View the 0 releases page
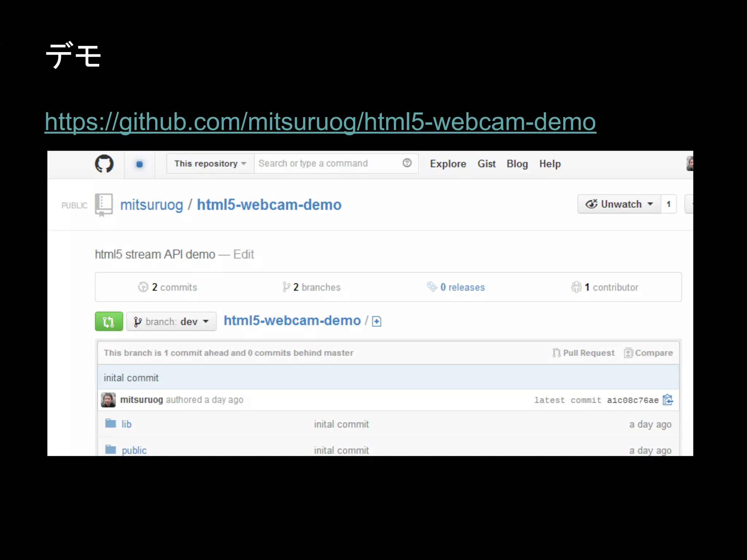Screen dimensions: 747x560 pos(456,287)
